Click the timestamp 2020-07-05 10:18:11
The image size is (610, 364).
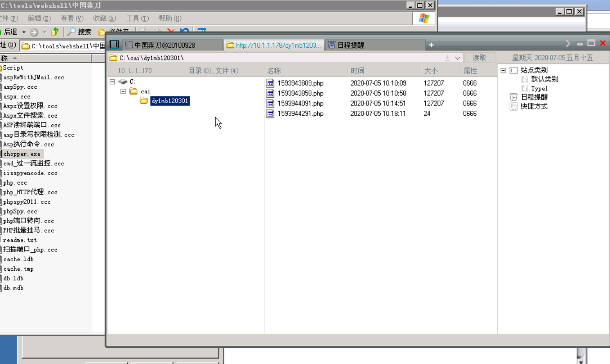378,114
